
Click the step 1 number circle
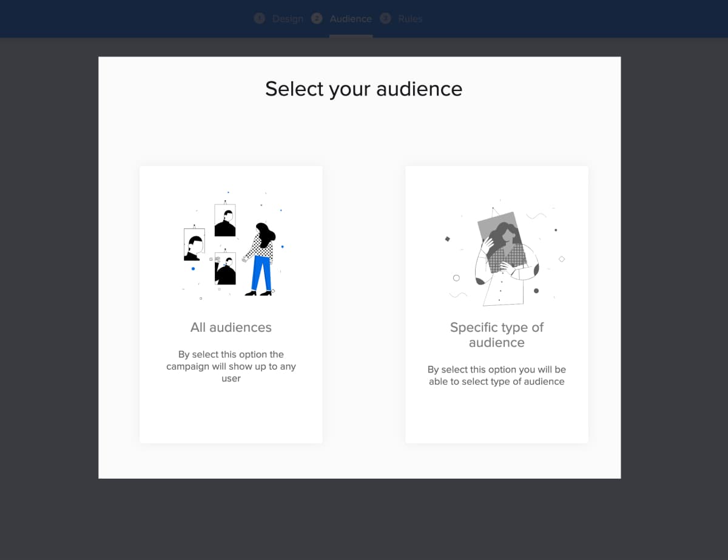(x=260, y=19)
